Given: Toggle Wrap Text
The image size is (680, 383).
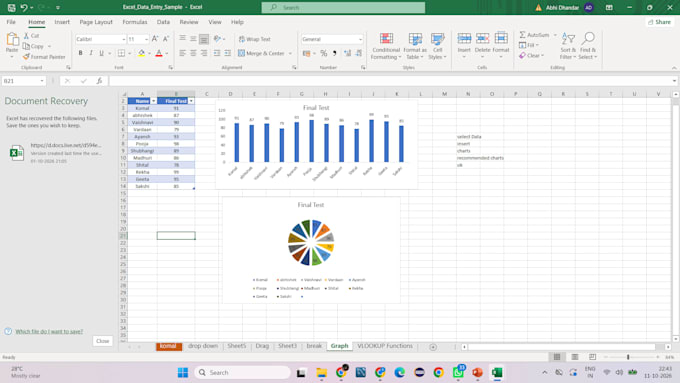Looking at the screenshot, I should click(255, 39).
